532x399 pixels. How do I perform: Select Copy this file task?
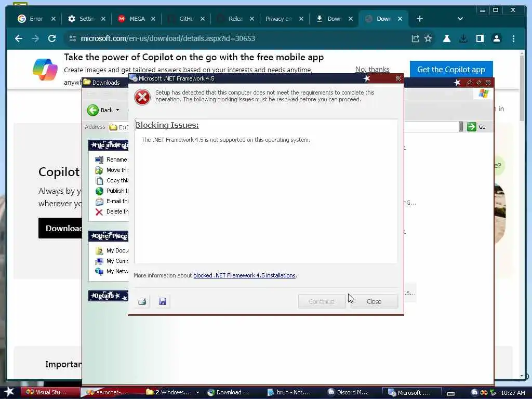tap(112, 180)
